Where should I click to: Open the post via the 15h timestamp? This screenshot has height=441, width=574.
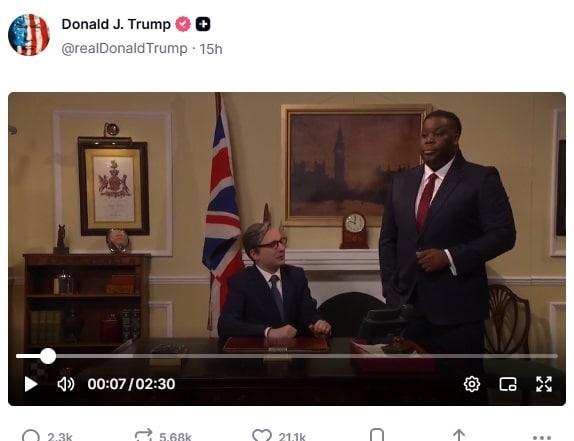(x=211, y=49)
